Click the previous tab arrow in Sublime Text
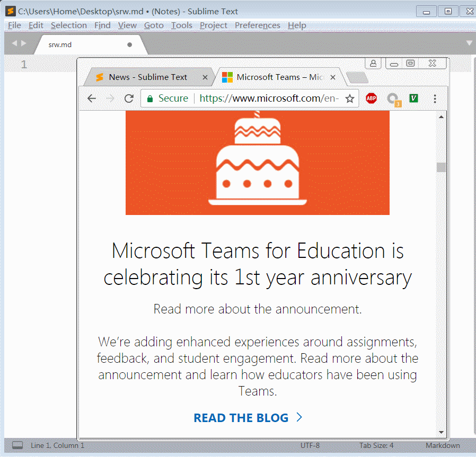476x457 pixels. click(14, 43)
